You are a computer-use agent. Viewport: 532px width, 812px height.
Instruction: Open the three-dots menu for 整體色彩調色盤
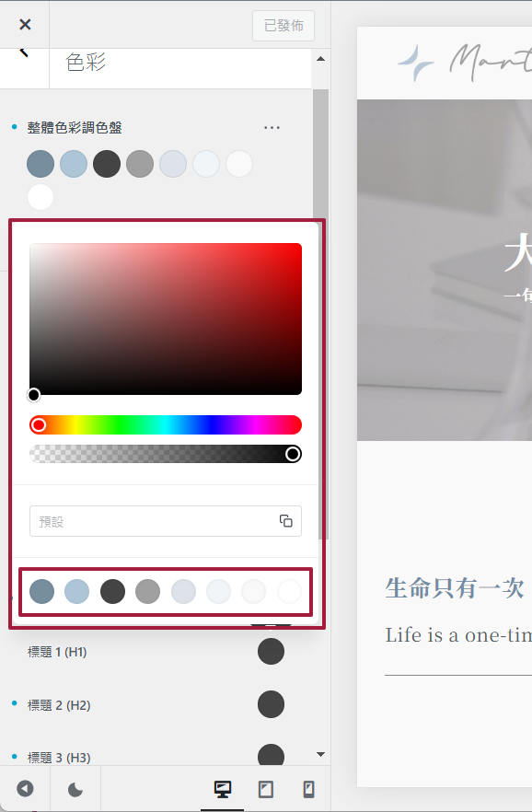pyautogui.click(x=272, y=127)
